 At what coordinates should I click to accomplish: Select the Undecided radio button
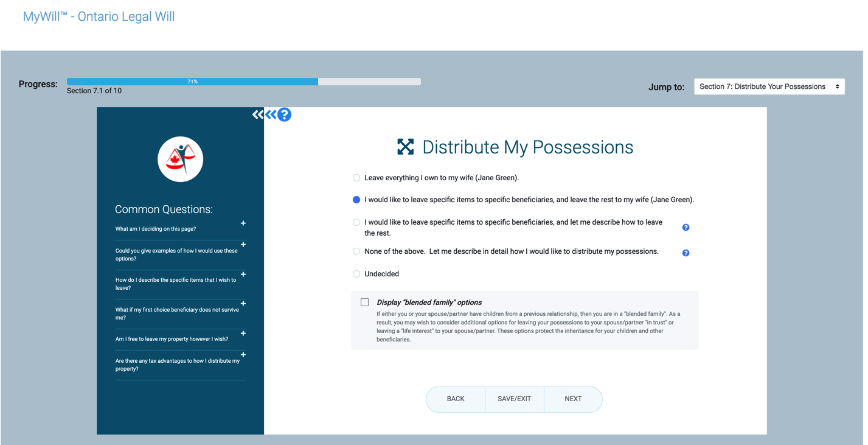pyautogui.click(x=356, y=274)
